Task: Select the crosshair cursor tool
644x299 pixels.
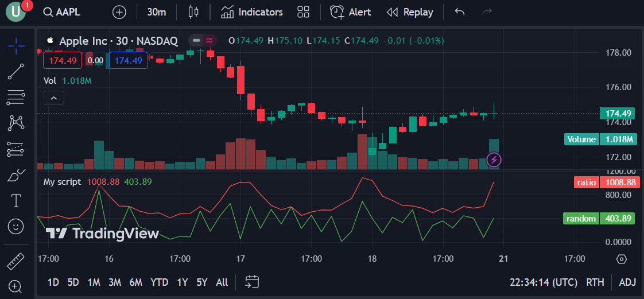Action: click(16, 46)
